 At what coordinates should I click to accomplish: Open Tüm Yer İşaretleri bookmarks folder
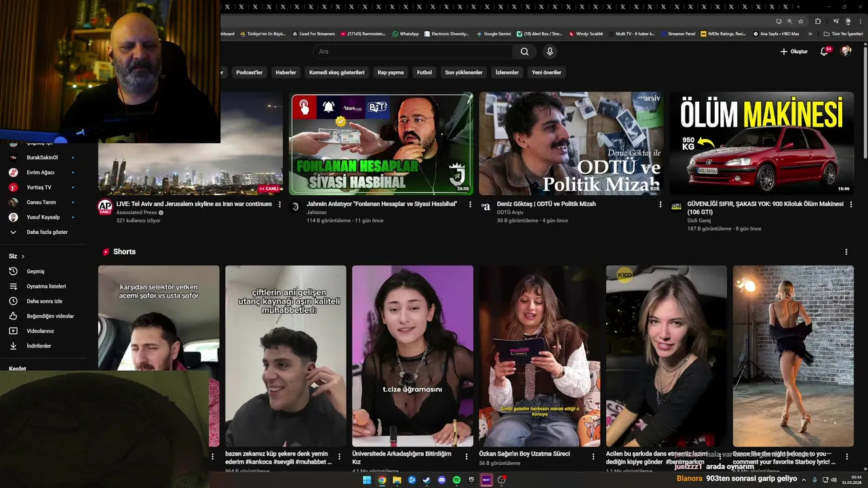(x=844, y=33)
